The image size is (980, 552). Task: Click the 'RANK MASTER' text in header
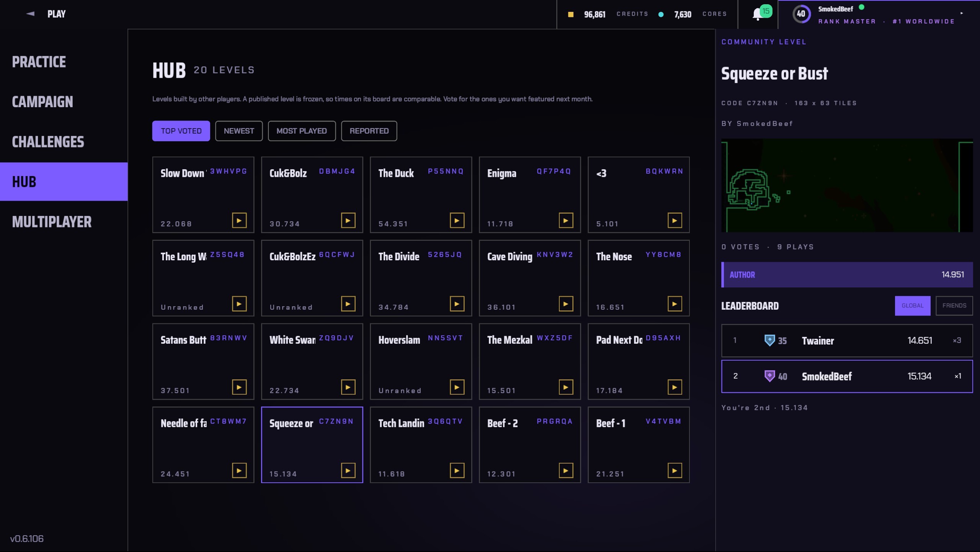pos(847,21)
